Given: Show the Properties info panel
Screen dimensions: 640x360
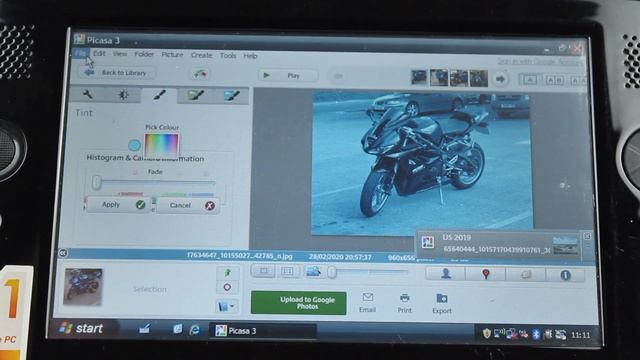Looking at the screenshot, I should [x=565, y=275].
